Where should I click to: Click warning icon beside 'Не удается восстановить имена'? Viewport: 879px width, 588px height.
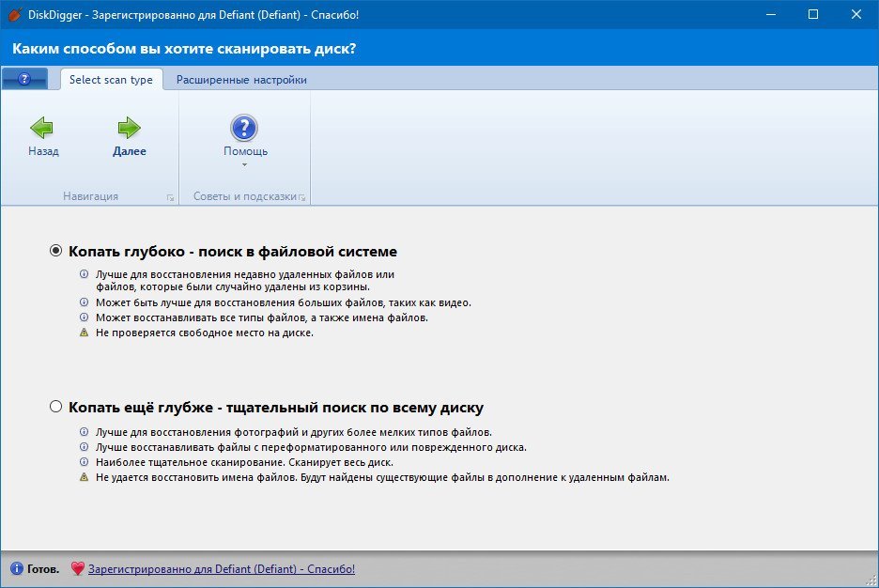(x=84, y=477)
